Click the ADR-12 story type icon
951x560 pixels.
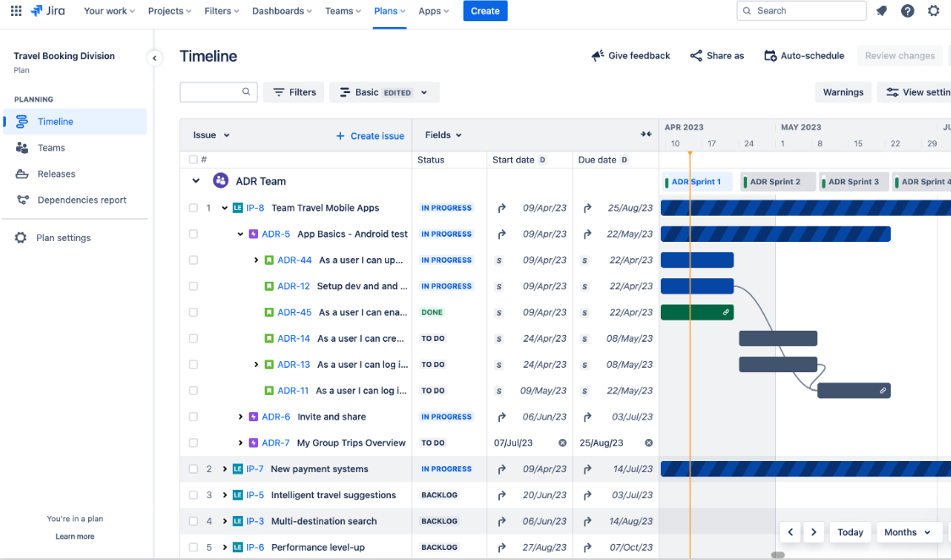click(269, 286)
